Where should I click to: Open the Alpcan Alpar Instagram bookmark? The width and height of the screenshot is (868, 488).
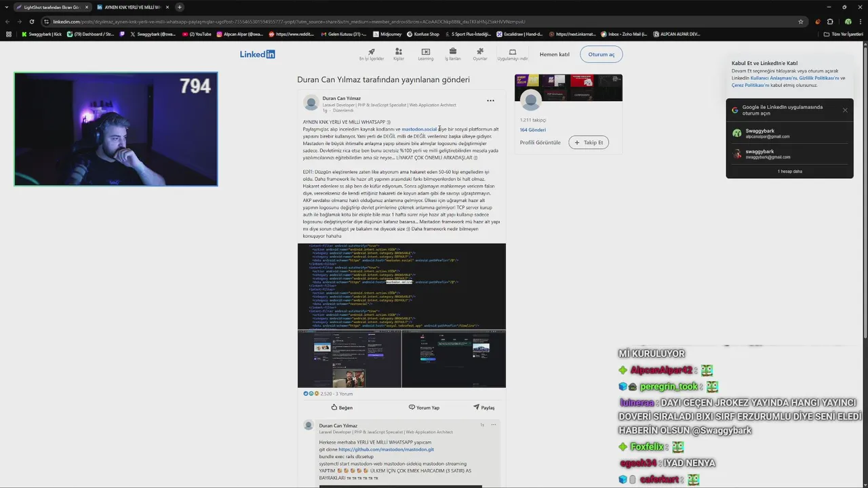[x=240, y=34]
